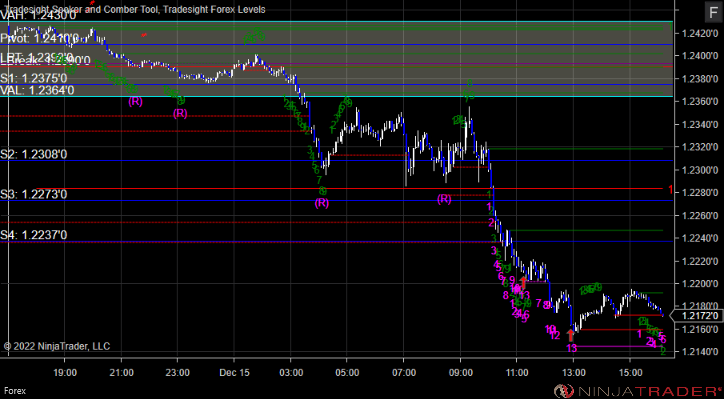
Task: Click the 1.2300'0 price axis label
Action: point(700,169)
